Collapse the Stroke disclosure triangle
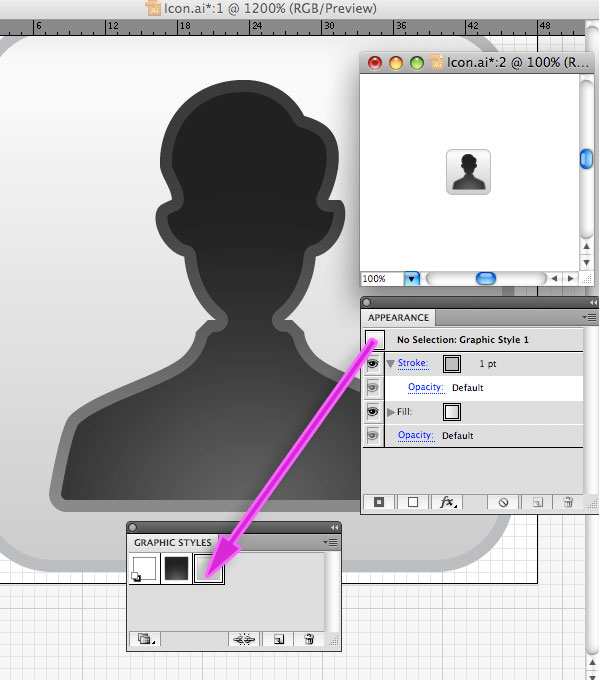This screenshot has height=680, width=599. tap(390, 363)
